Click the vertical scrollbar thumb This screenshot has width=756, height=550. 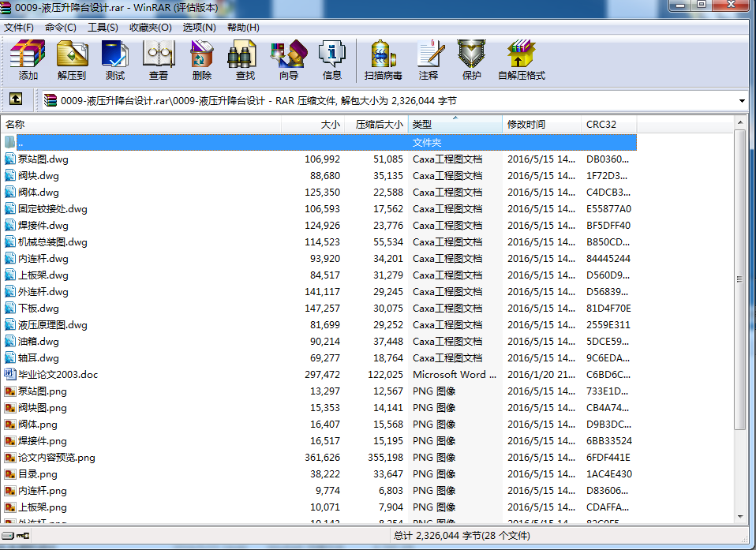point(740,279)
